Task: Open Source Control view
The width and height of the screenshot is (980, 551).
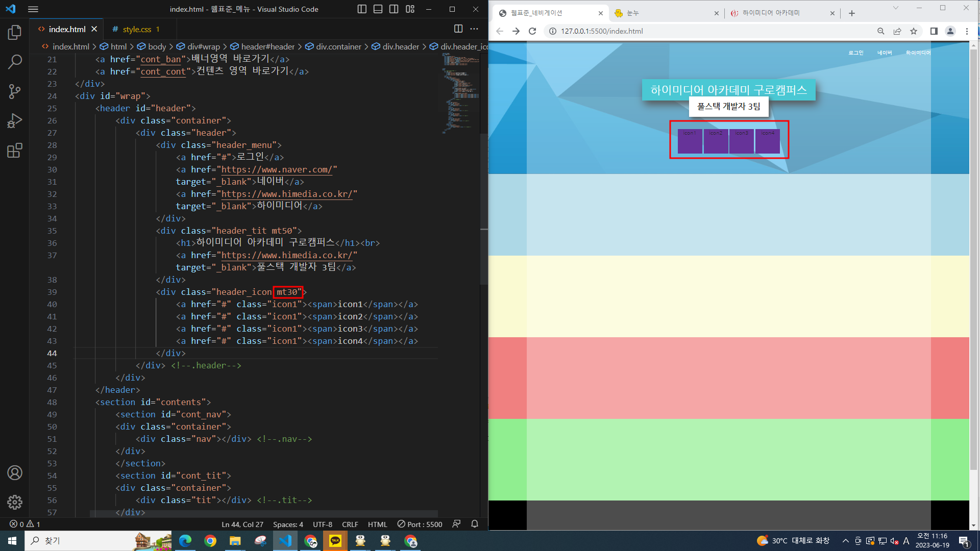Action: (15, 92)
